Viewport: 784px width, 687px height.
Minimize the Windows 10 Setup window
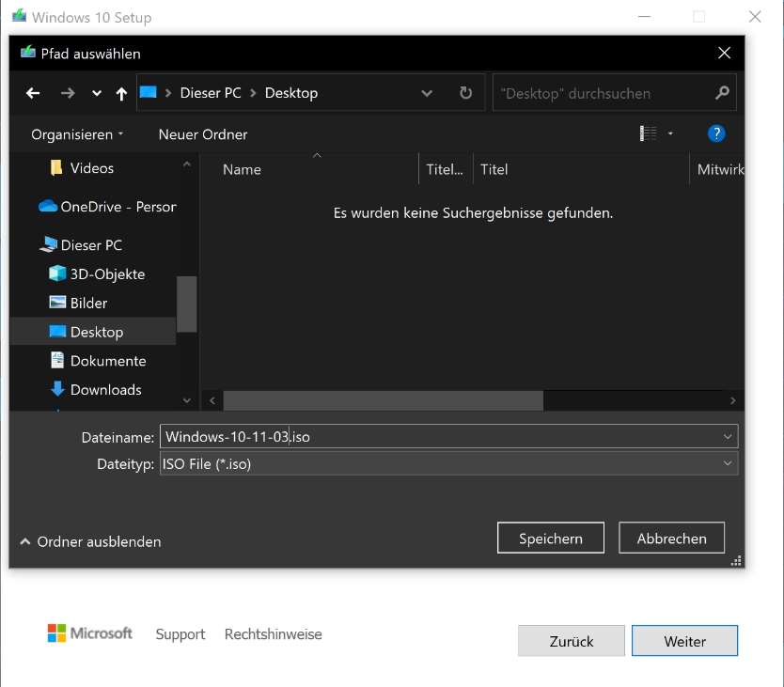[645, 17]
